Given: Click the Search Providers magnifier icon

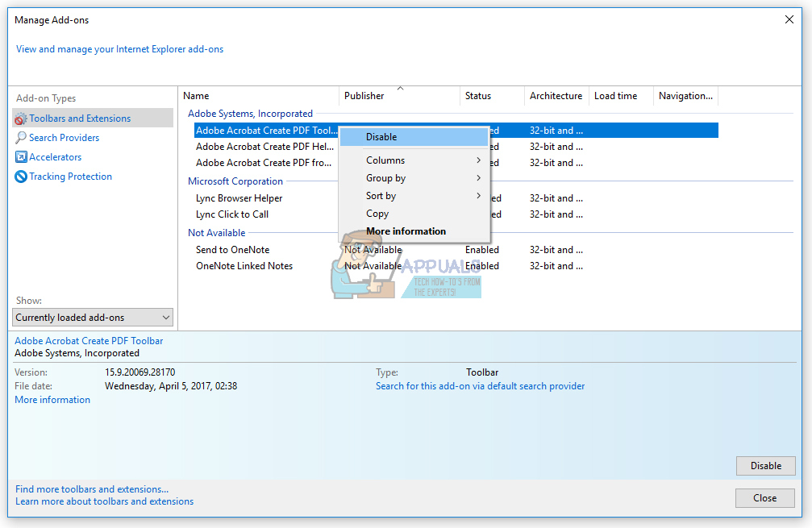Looking at the screenshot, I should [21, 138].
